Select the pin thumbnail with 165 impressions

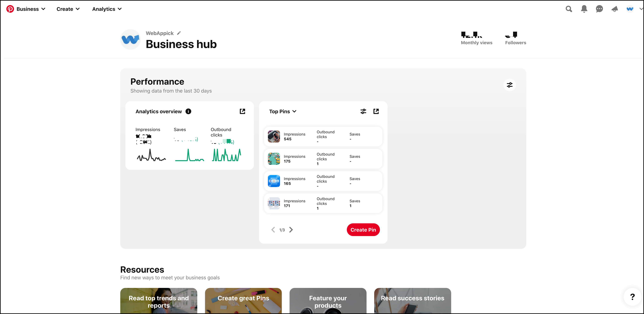(x=274, y=181)
